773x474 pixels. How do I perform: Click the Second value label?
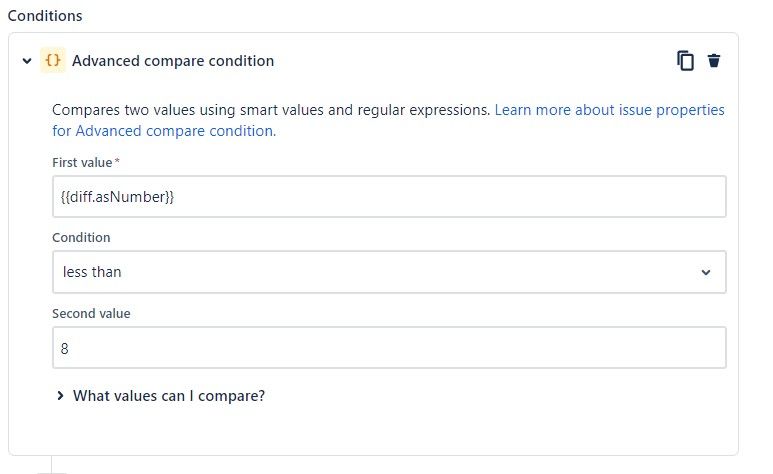pyautogui.click(x=91, y=314)
